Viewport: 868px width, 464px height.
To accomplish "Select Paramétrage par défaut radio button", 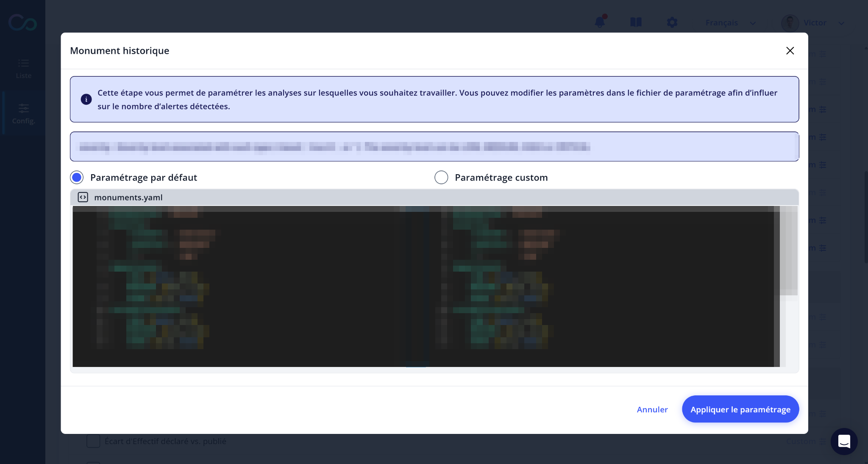I will tap(77, 178).
